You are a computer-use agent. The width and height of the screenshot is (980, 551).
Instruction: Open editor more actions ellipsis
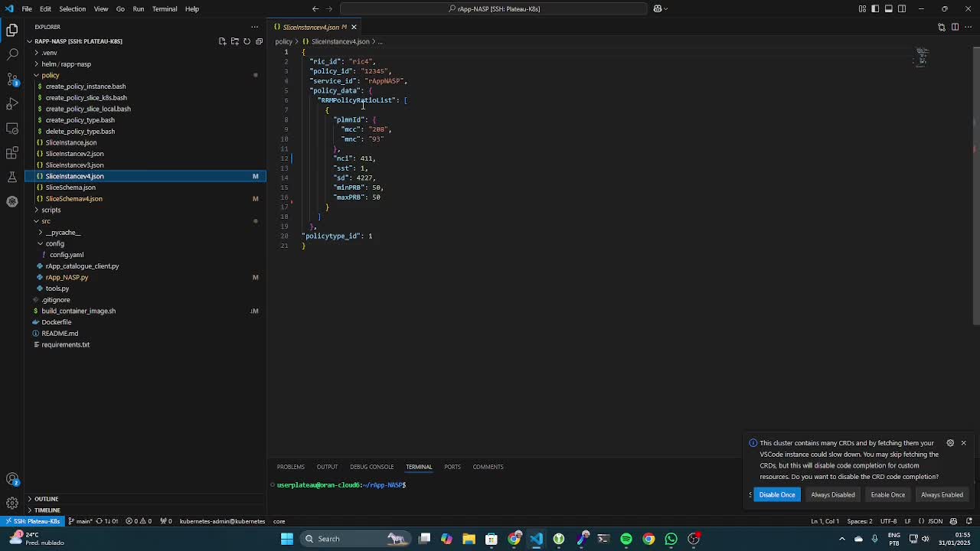[968, 27]
